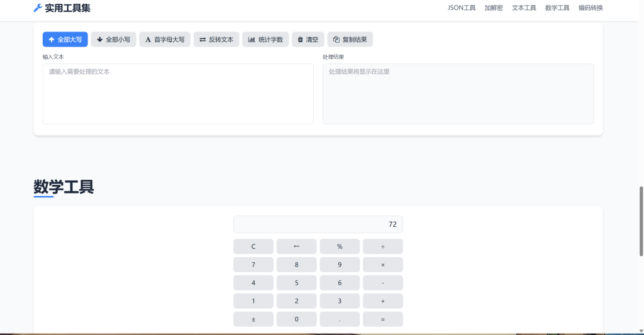This screenshot has height=335, width=644.
Task: Select the 文本工具 navigation link
Action: pos(524,8)
